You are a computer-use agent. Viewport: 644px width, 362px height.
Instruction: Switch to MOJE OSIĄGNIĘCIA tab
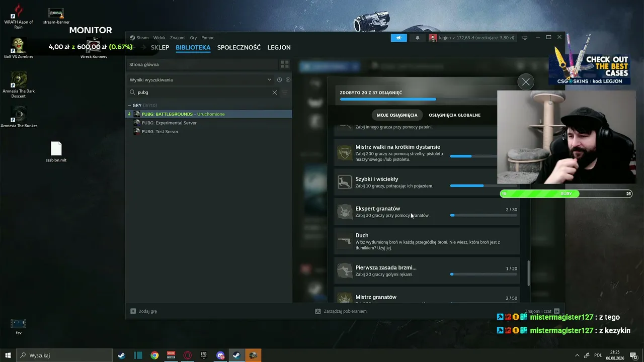(397, 115)
